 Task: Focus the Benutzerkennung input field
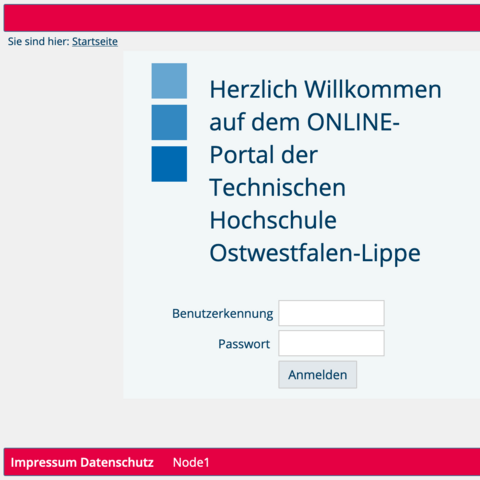click(331, 313)
